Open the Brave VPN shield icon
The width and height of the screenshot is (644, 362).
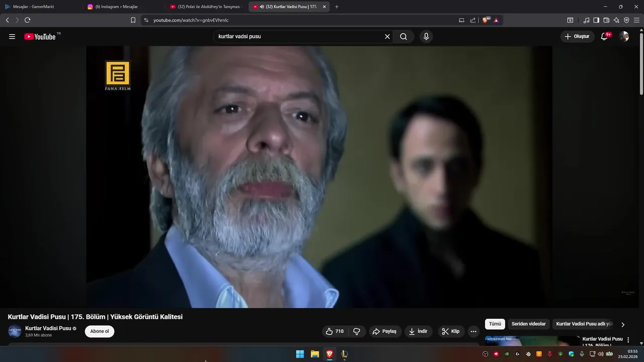626,20
